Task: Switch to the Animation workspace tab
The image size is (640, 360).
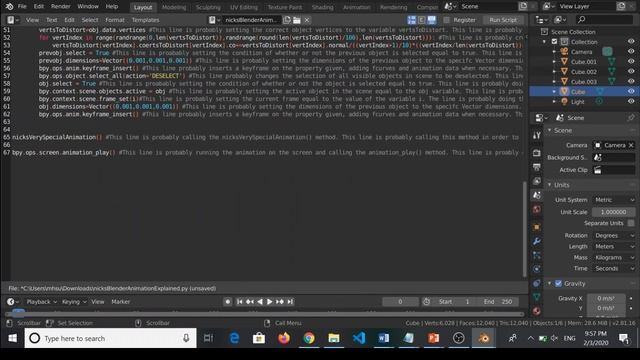Action: pos(356,7)
